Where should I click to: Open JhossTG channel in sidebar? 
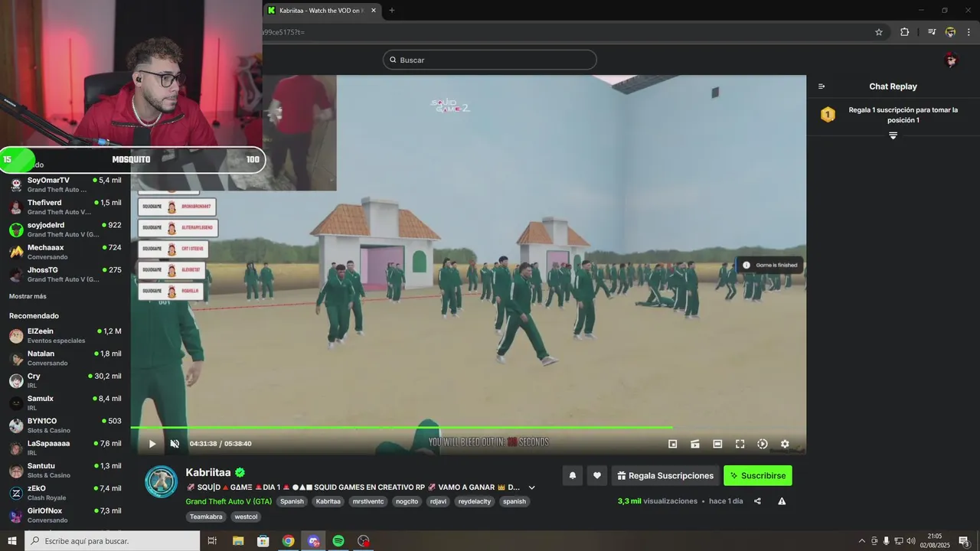coord(65,274)
